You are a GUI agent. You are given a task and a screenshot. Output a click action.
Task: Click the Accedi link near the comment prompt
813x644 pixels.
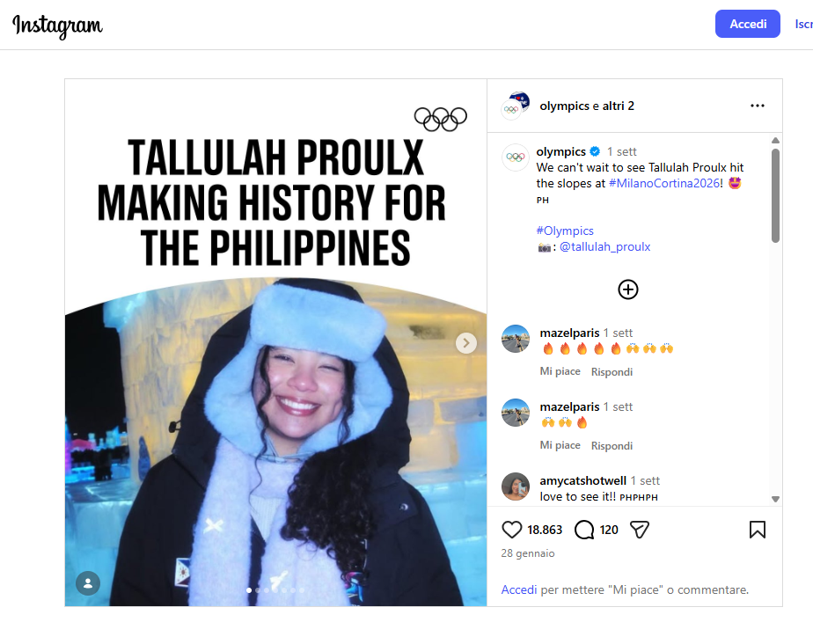point(519,589)
